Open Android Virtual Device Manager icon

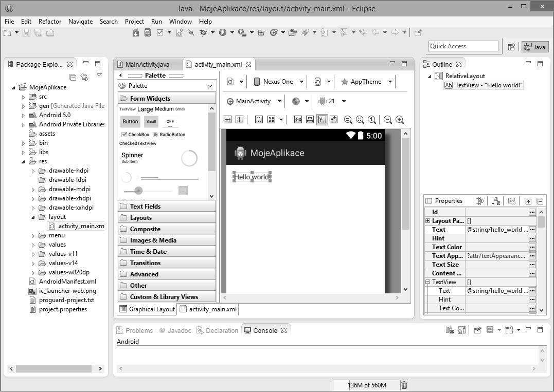[x=148, y=33]
